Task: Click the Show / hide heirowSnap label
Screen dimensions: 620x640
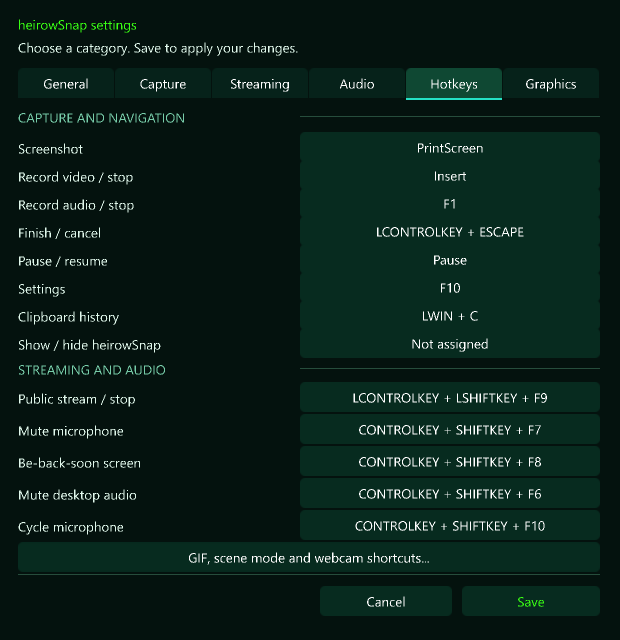Action: point(89,345)
